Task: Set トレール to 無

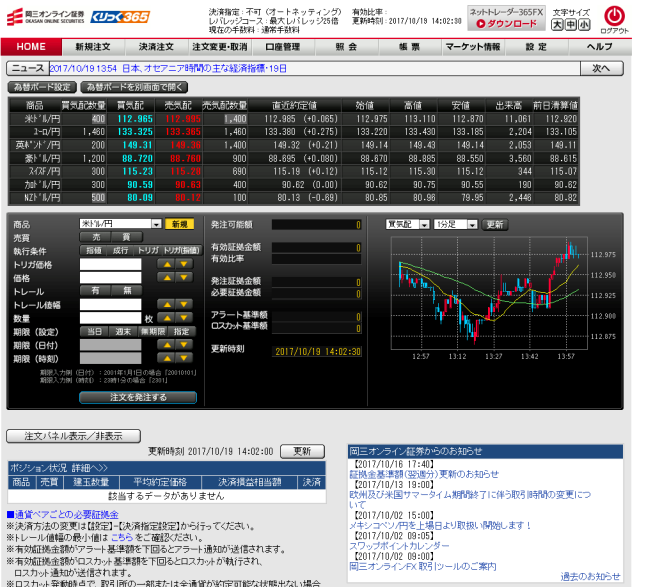Action: click(127, 291)
